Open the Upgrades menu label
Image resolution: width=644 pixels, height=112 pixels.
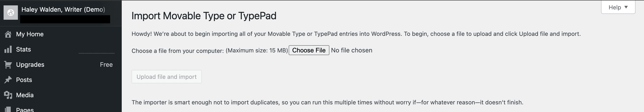pos(30,65)
